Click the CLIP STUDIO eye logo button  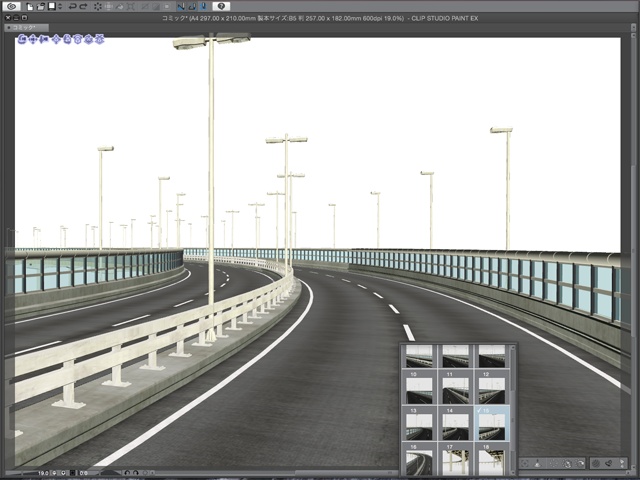pos(11,6)
